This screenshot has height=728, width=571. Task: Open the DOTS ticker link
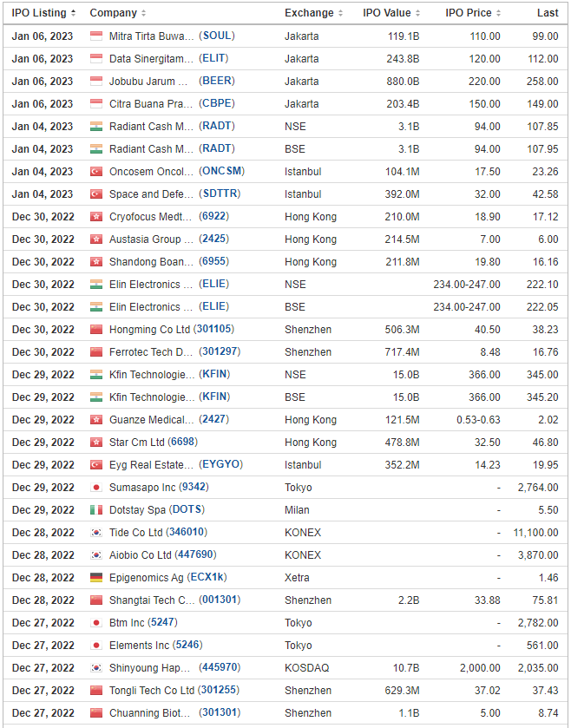point(187,509)
